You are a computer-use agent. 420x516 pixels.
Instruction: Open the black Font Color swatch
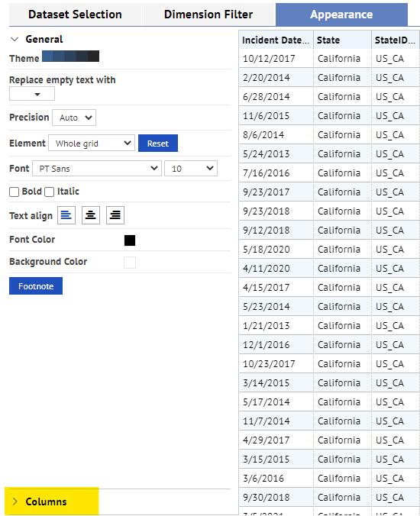[x=130, y=240]
